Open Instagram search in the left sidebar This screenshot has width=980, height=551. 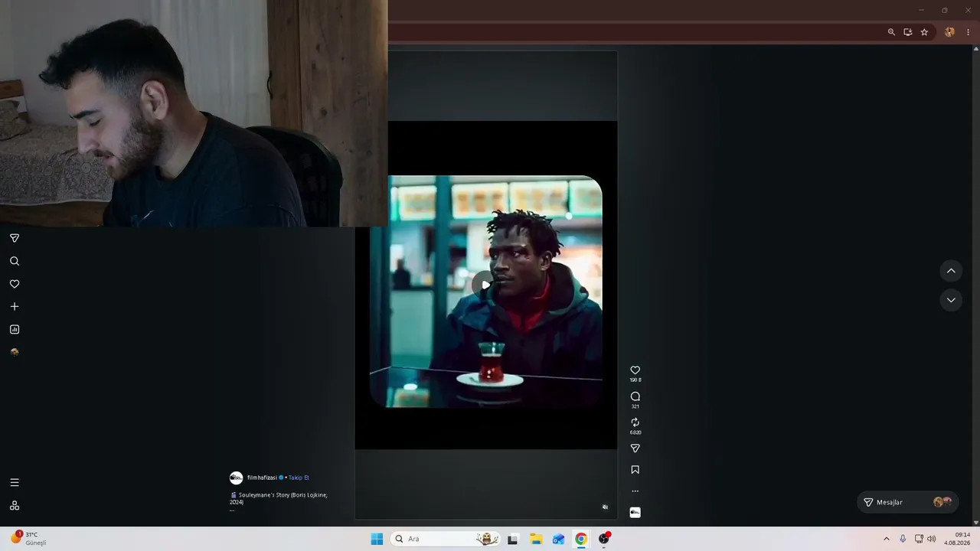click(15, 261)
